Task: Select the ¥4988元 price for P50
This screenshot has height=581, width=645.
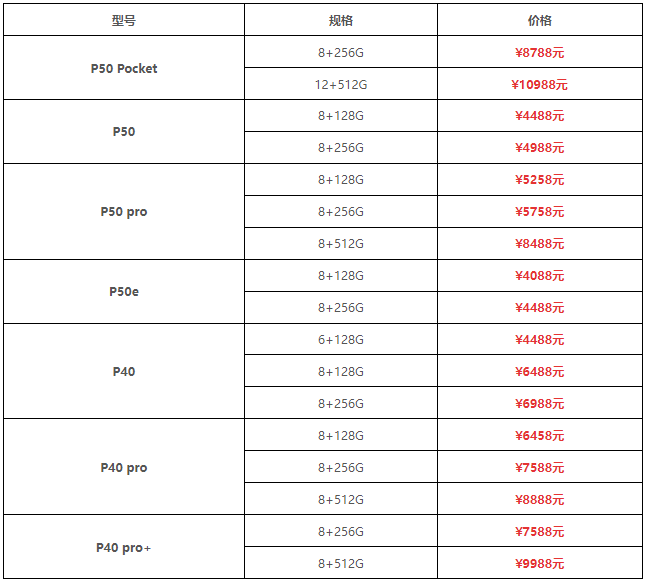Action: [539, 148]
